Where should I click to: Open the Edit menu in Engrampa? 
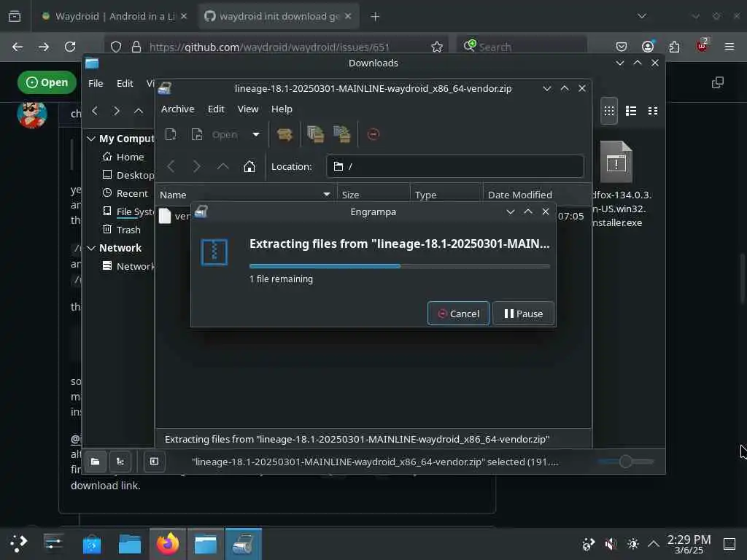(216, 109)
